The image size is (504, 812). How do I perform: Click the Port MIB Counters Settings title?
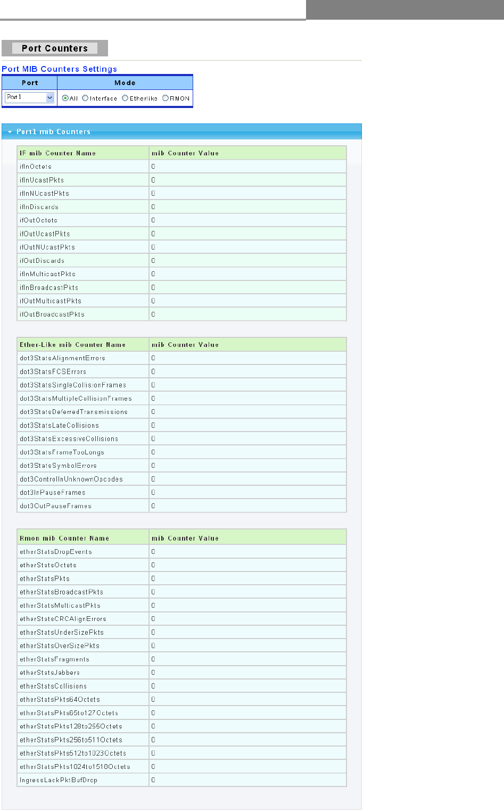[x=59, y=69]
